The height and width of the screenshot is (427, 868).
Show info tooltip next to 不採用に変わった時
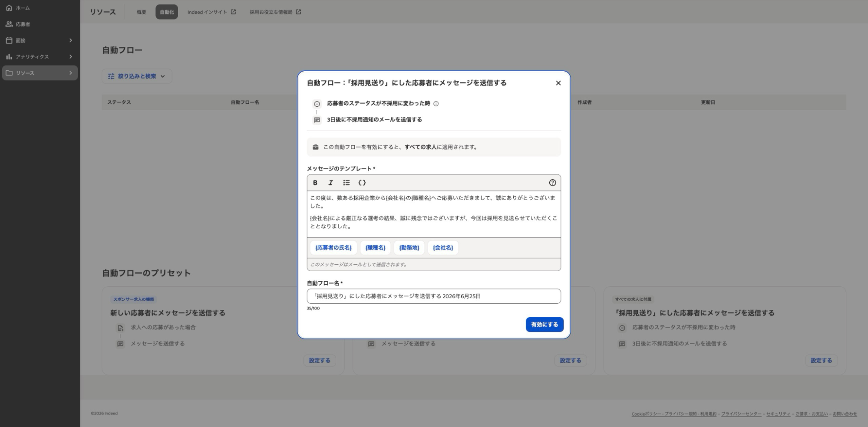[x=436, y=104]
